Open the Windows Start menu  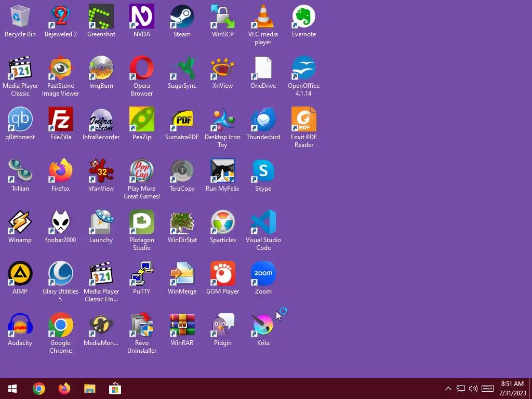[12, 389]
